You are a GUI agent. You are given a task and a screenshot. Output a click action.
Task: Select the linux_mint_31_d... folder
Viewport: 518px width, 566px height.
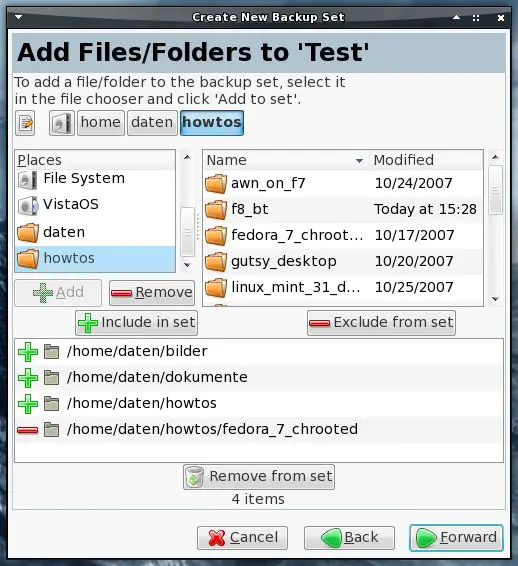[x=343, y=288]
